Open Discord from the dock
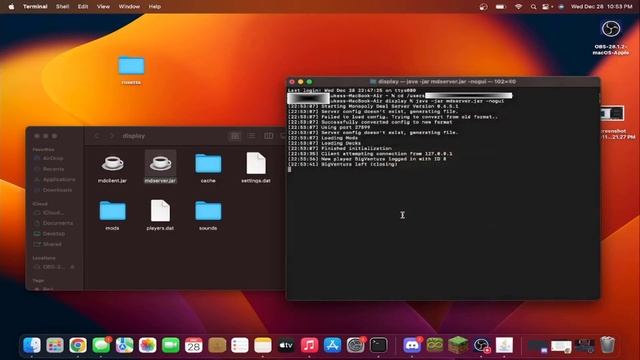 click(x=412, y=345)
